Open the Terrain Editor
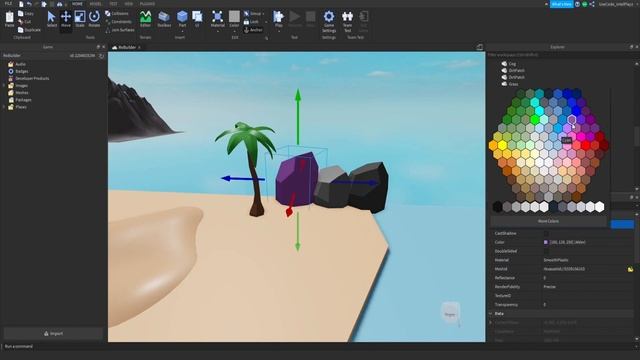This screenshot has width=640, height=360. pos(145,19)
